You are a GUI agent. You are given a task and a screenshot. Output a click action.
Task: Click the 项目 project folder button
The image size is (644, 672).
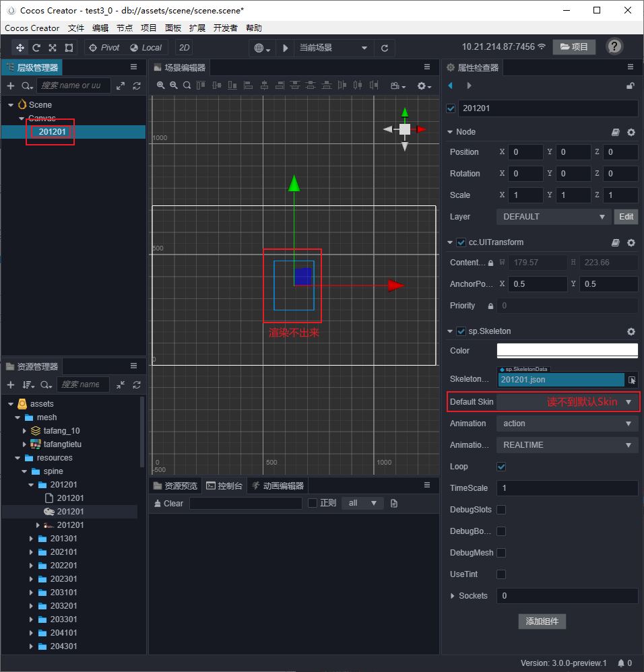[574, 46]
